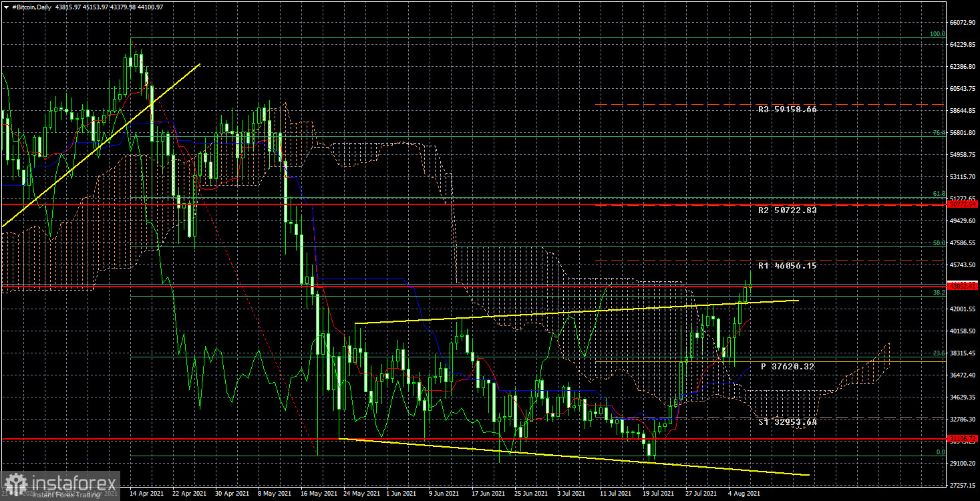Click the 49429.60 price axis value
Viewport: 980px width, 501px height.
coord(963,221)
